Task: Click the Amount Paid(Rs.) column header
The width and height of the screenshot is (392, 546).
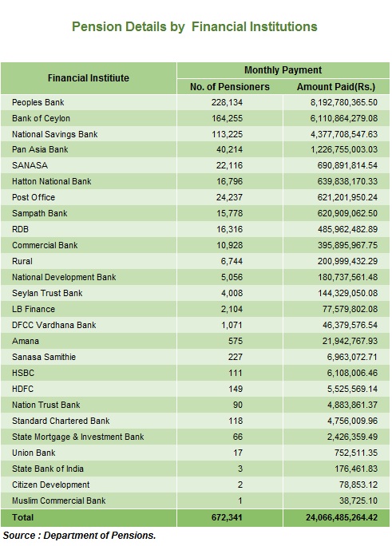Action: (x=336, y=87)
